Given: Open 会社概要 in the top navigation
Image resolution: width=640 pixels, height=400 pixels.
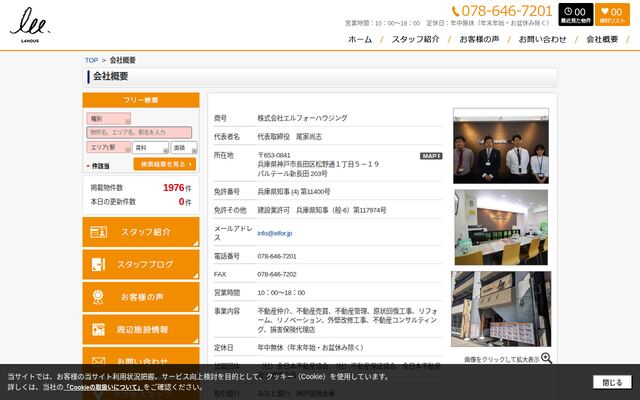Looking at the screenshot, I should coord(602,40).
